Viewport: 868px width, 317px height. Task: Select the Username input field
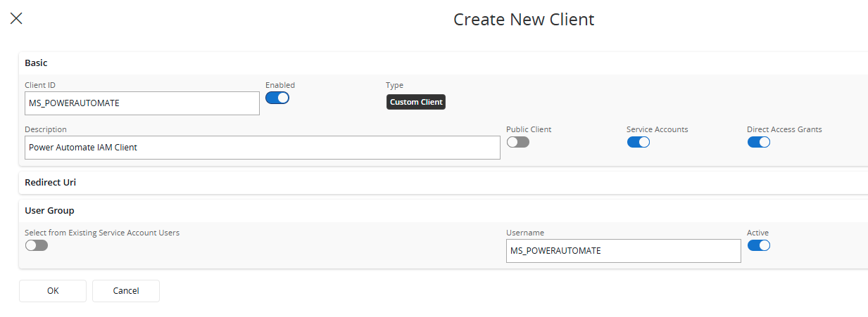623,251
